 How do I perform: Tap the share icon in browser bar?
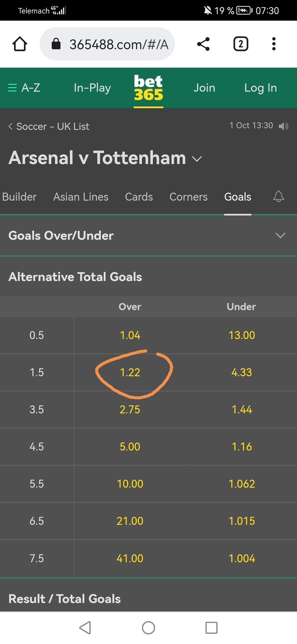(x=204, y=44)
